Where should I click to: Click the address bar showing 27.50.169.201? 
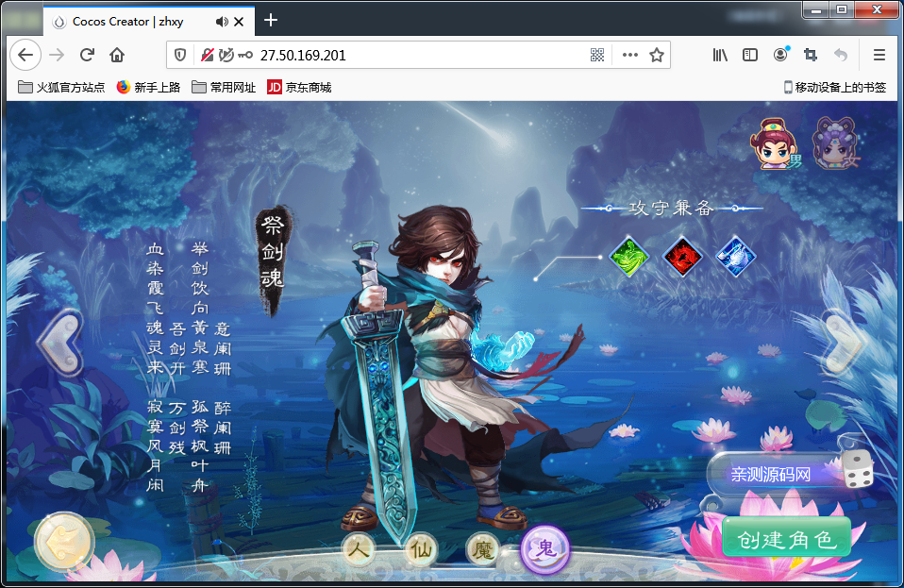tap(420, 56)
